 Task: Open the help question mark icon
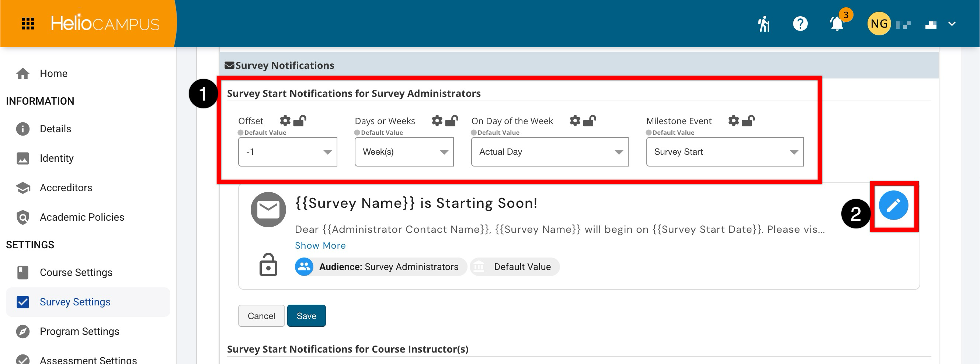click(800, 24)
